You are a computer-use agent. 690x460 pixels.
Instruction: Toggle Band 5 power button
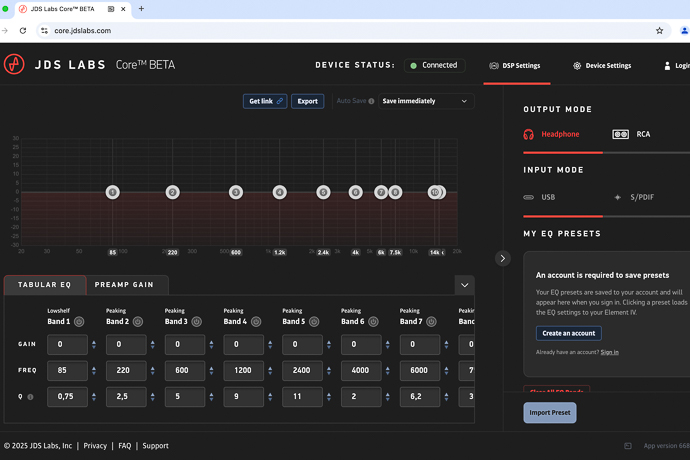[314, 322]
